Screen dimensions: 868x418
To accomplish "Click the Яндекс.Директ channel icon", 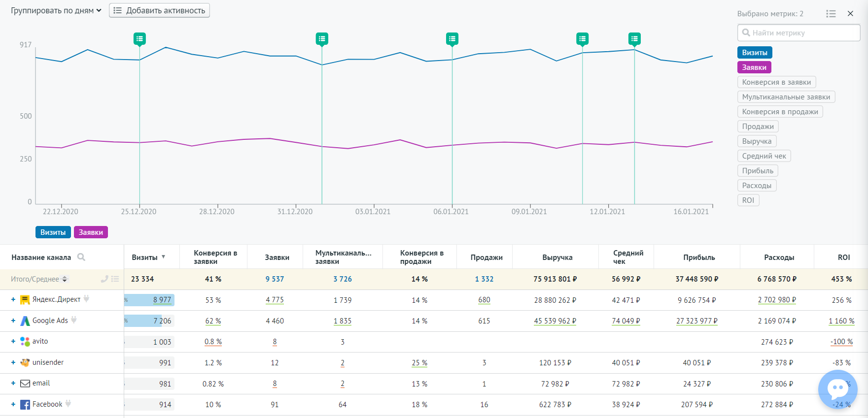I will point(25,300).
